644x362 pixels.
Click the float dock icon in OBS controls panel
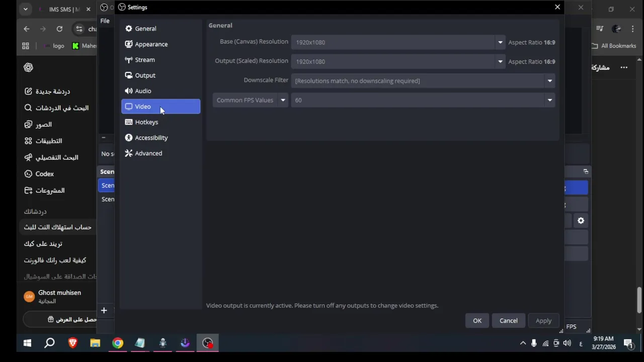(586, 171)
